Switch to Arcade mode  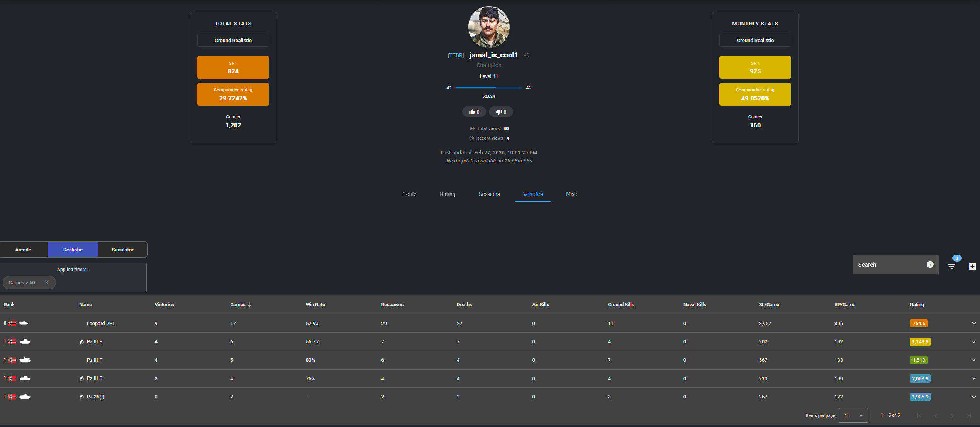click(23, 250)
